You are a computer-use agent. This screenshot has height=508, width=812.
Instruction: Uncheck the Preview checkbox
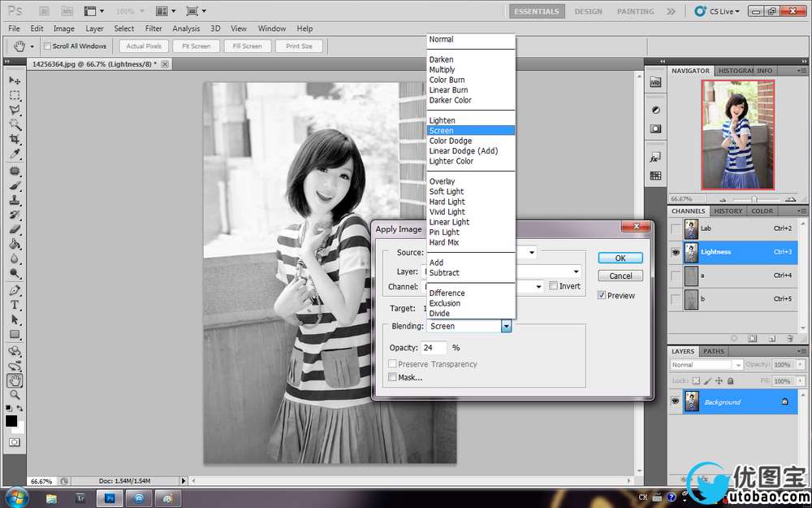point(601,296)
